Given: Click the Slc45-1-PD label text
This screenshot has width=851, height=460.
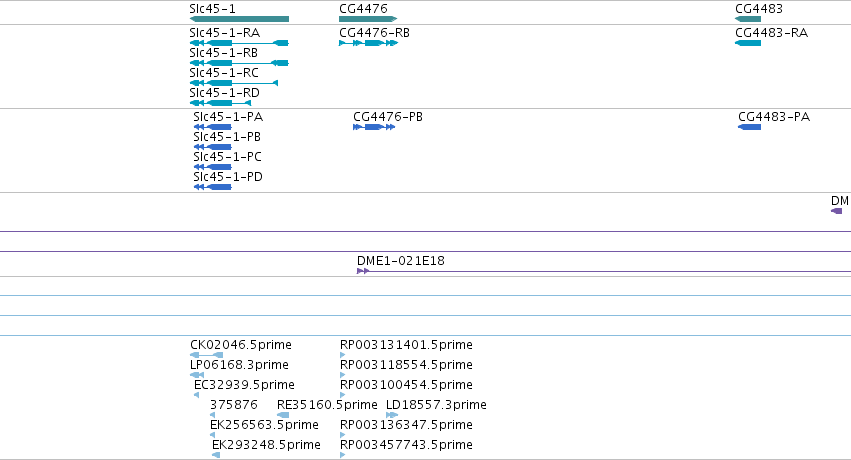Looking at the screenshot, I should coord(228,177).
